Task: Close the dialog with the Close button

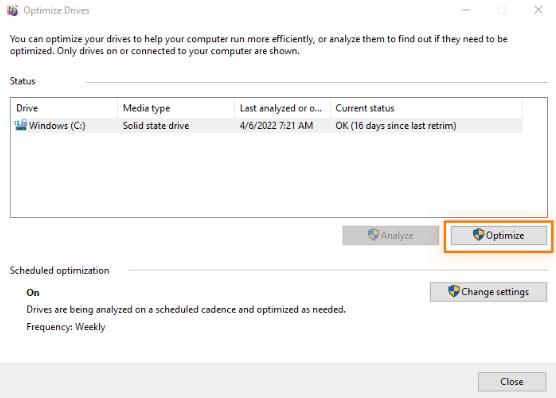Action: (x=512, y=382)
